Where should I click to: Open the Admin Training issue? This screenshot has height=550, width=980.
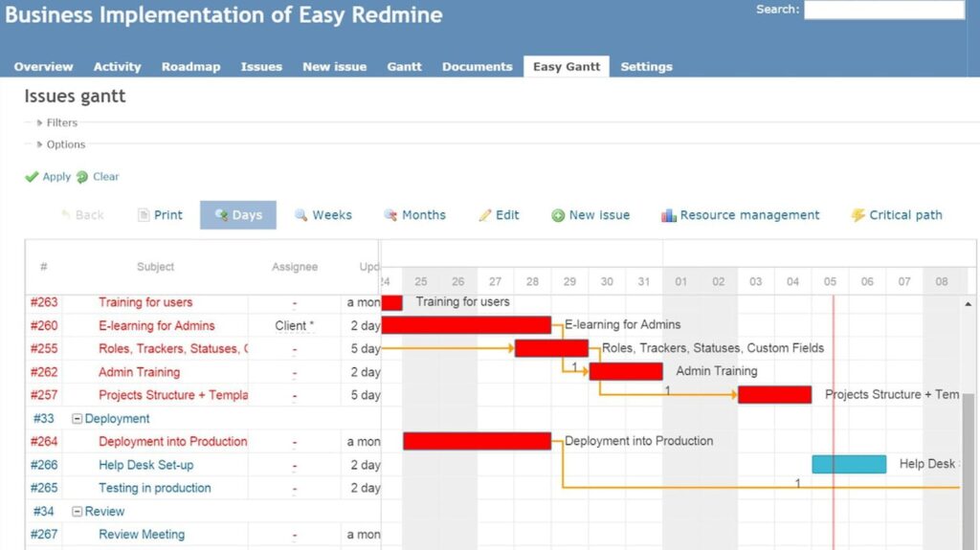pos(139,372)
